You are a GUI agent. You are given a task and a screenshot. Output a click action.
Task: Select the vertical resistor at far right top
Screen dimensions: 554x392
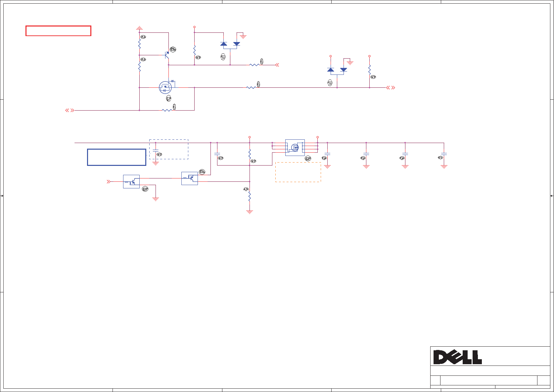point(369,70)
